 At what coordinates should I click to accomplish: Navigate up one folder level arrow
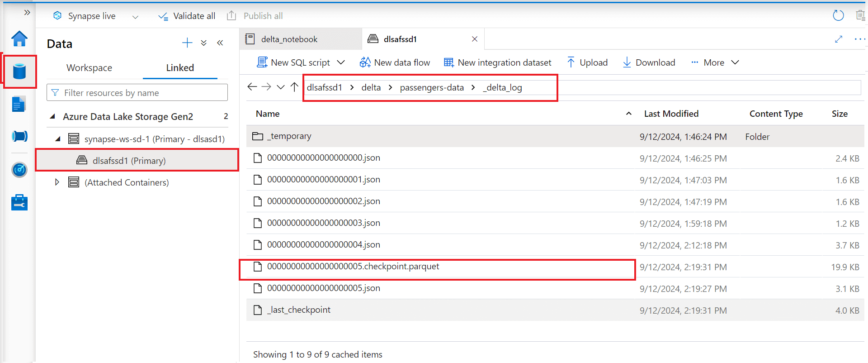coord(294,87)
